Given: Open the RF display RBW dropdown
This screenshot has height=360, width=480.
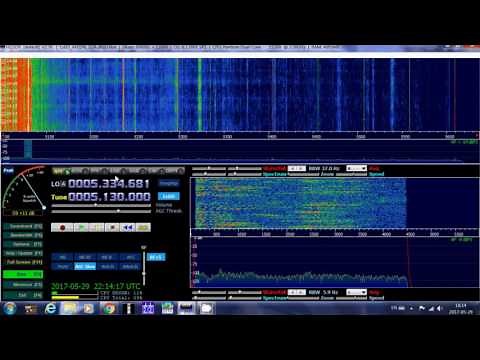Looking at the screenshot, I should click(x=356, y=168).
